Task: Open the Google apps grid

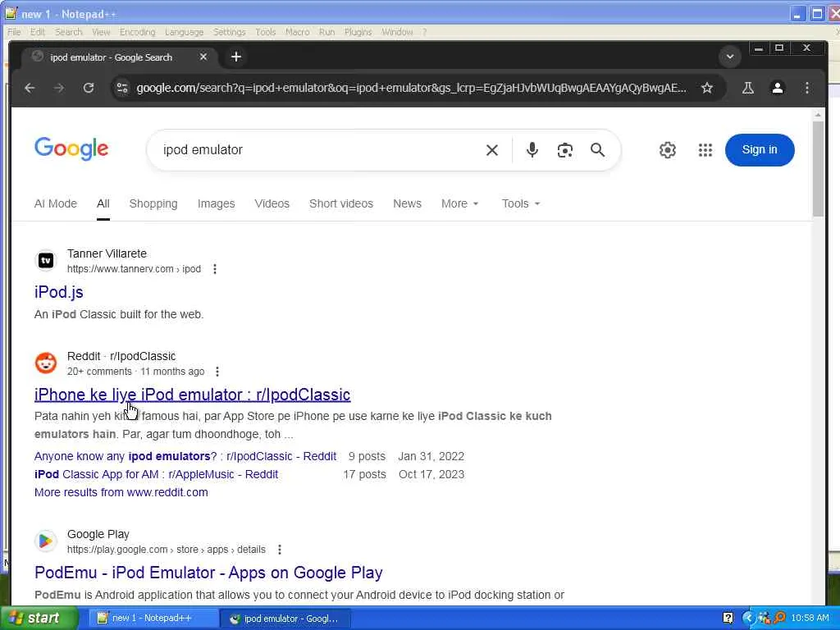Action: click(705, 150)
